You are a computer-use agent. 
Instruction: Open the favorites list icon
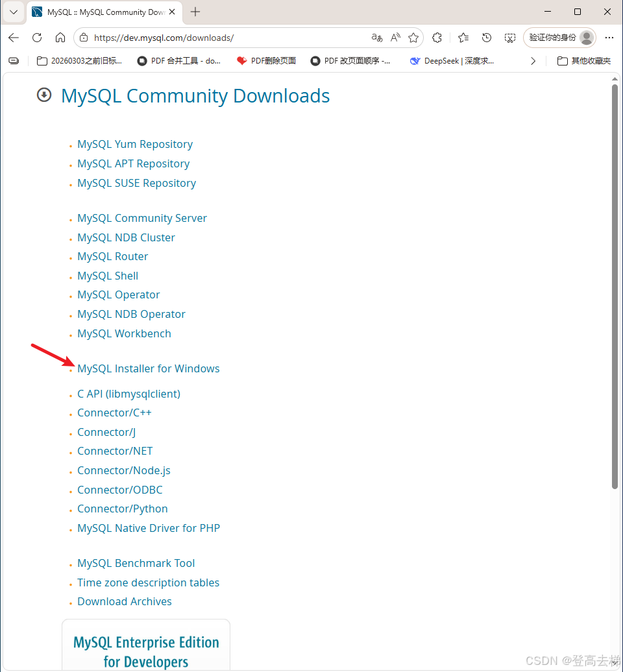click(463, 38)
